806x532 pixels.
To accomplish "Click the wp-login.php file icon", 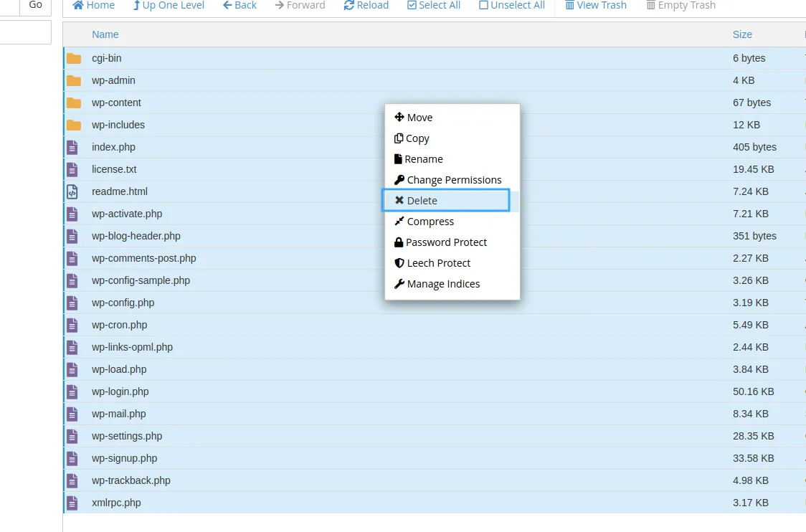I will 72,391.
